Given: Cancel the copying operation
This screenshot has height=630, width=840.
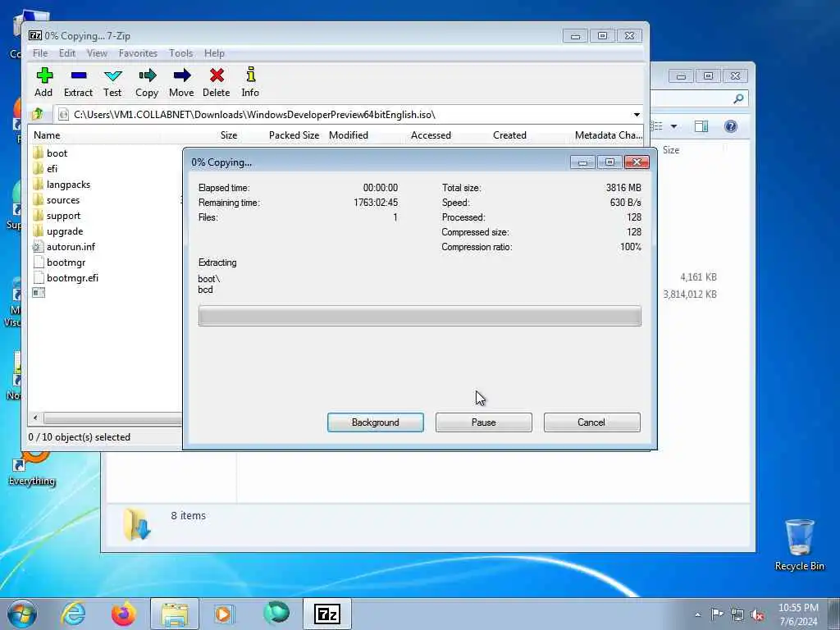Looking at the screenshot, I should [592, 422].
